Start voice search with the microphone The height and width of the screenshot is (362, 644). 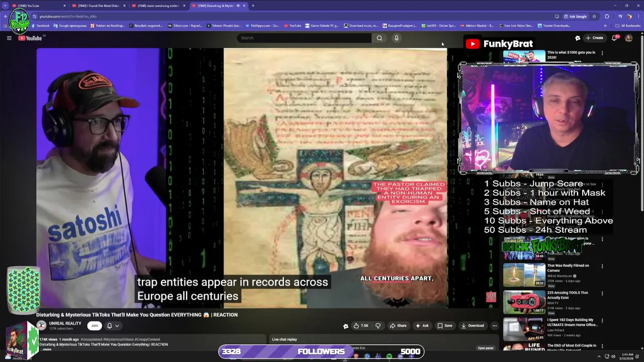396,38
